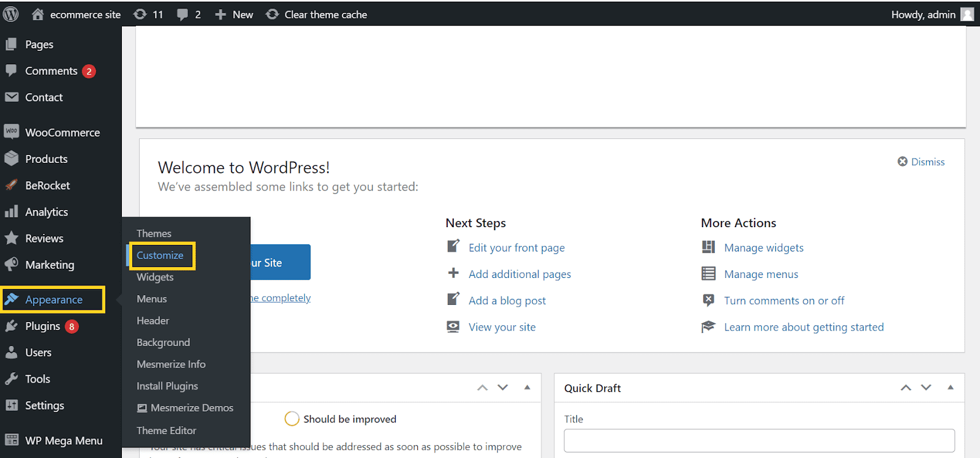Collapse the Site Health panel triangle
980x458 pixels.
[527, 387]
